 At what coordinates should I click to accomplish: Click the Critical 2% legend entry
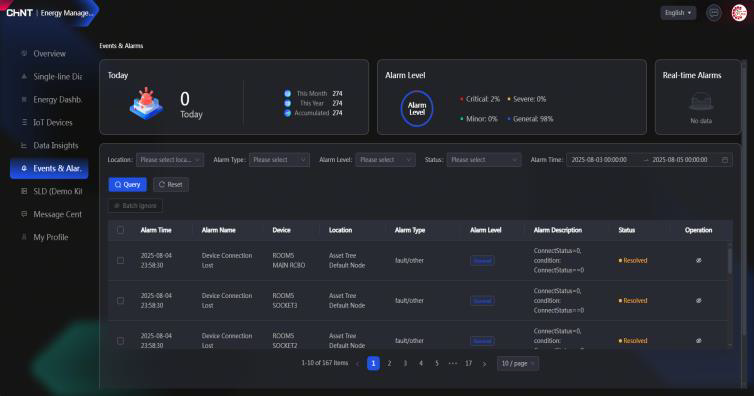[x=480, y=99]
